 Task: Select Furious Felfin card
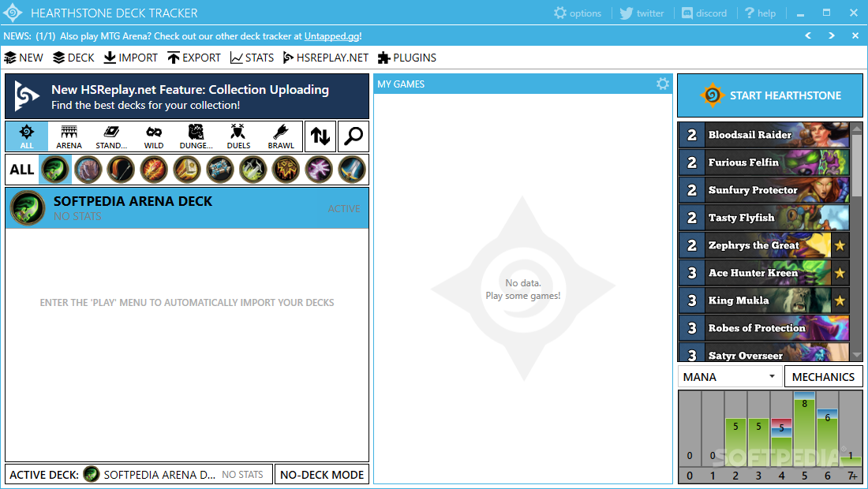tap(764, 162)
